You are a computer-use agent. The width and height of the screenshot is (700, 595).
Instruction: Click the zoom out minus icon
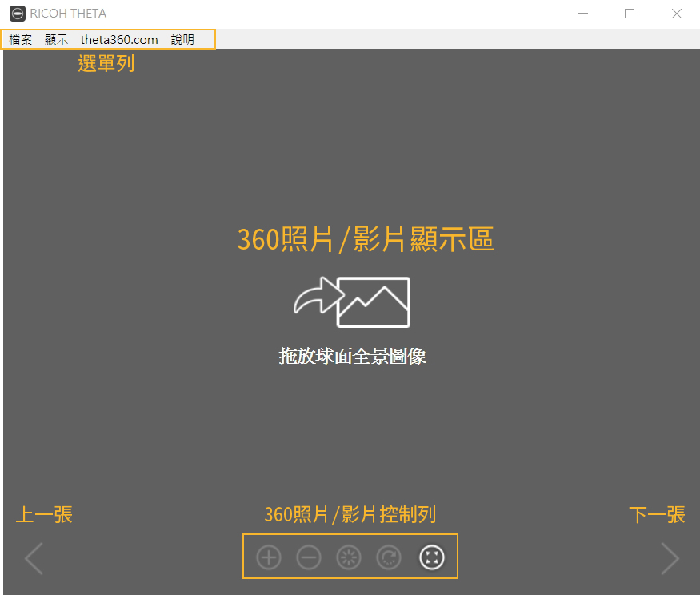tap(309, 557)
